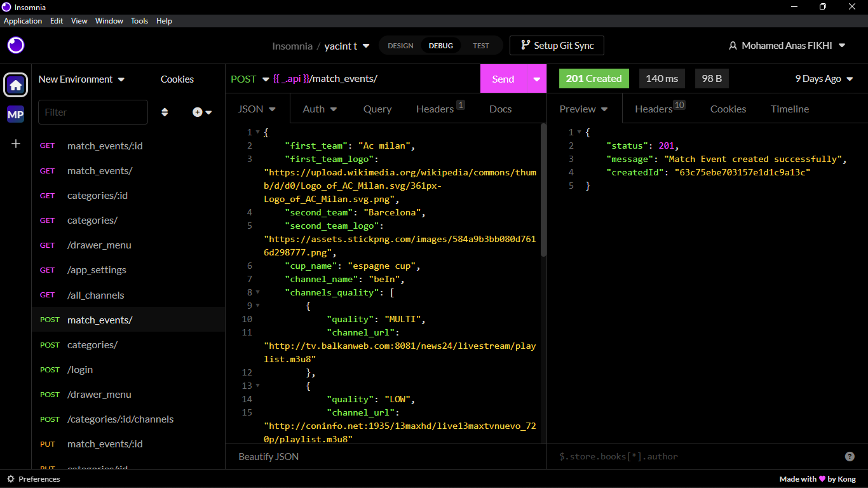The image size is (868, 488).
Task: Open the create request plus dropdown
Action: pos(202,112)
